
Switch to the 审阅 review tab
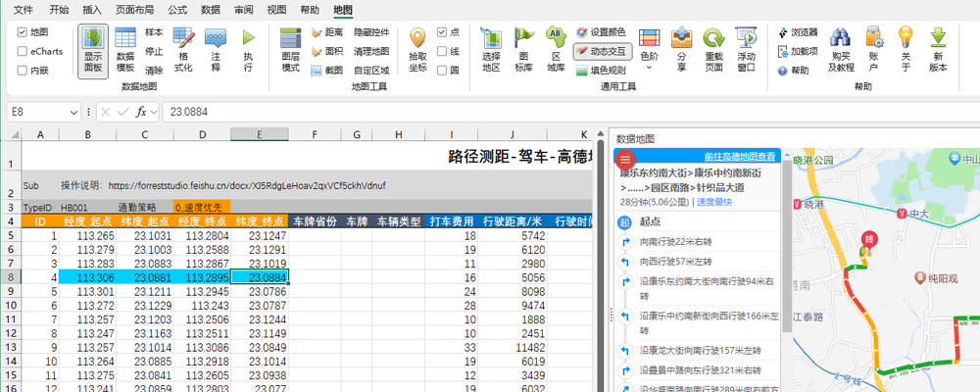tap(244, 10)
